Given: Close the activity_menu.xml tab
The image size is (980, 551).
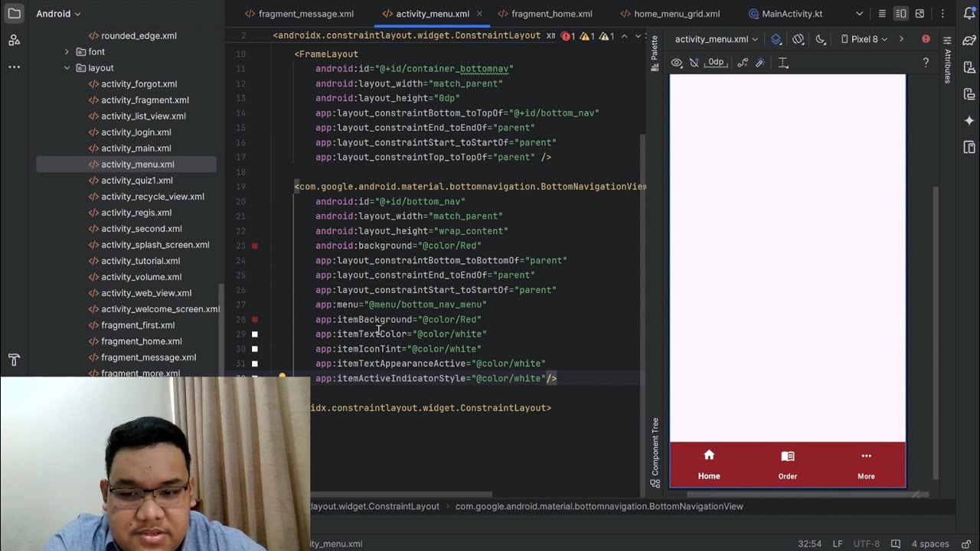Looking at the screenshot, I should 480,14.
